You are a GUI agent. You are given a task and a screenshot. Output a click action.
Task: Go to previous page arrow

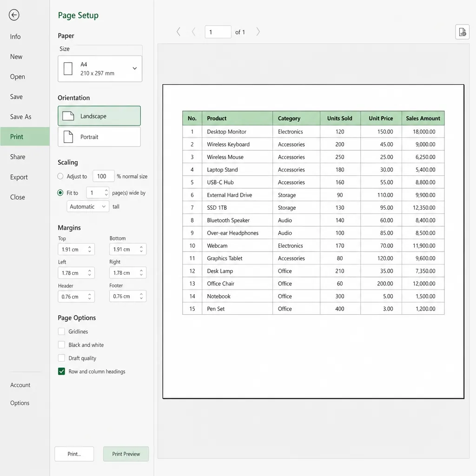[193, 32]
